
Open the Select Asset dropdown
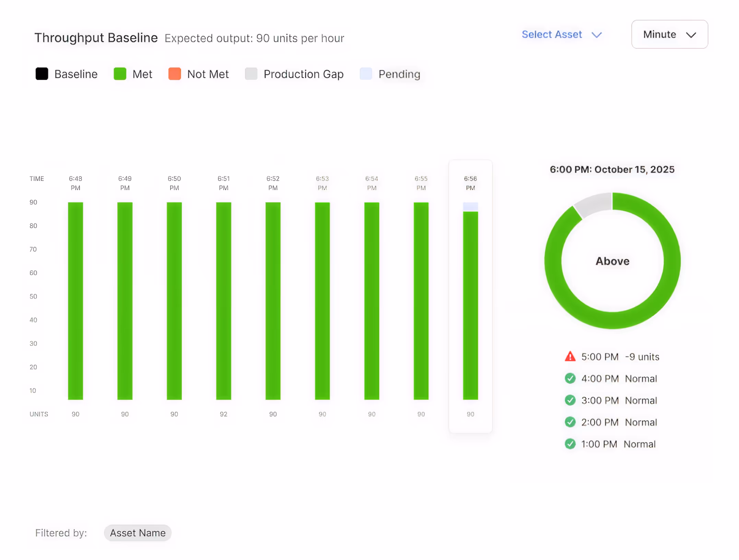552,34
